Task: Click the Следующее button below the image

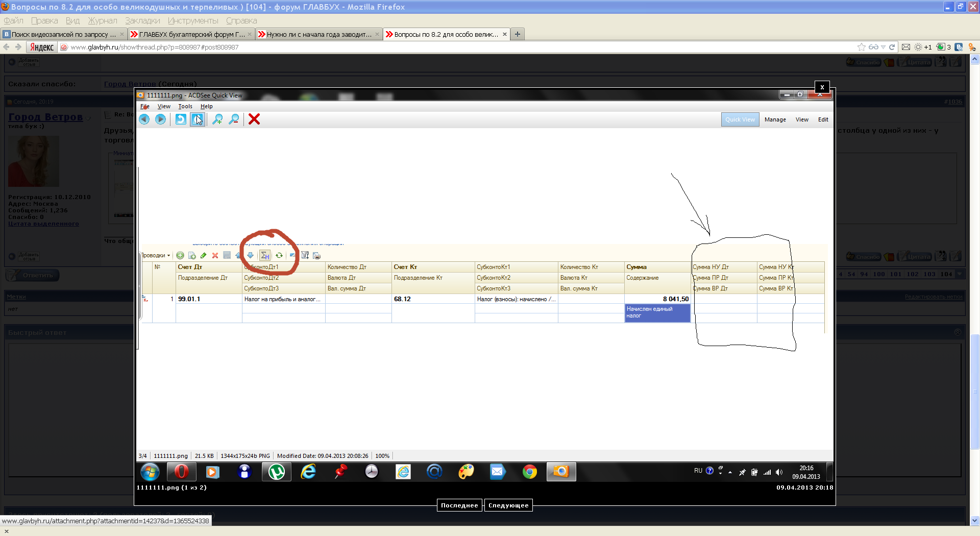Action: [x=508, y=505]
